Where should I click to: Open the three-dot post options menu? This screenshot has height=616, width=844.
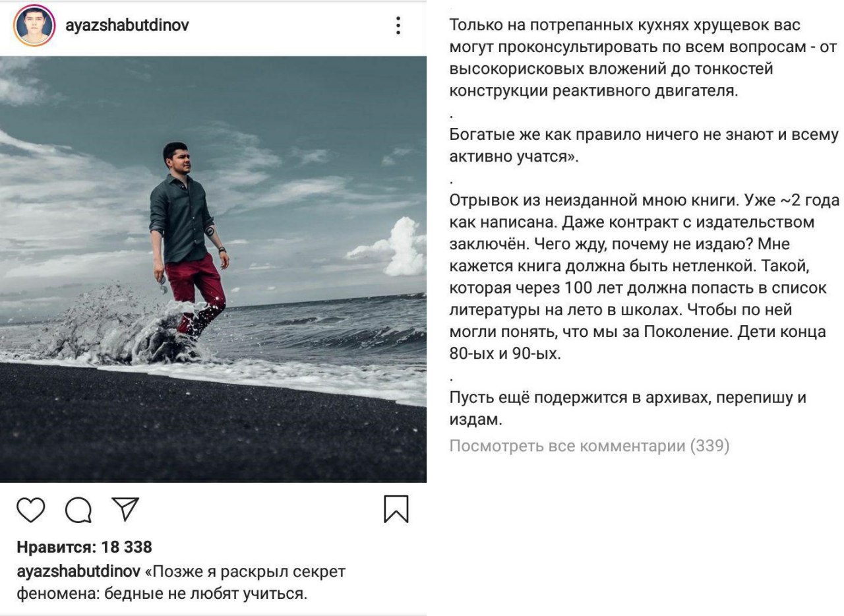coord(398,26)
